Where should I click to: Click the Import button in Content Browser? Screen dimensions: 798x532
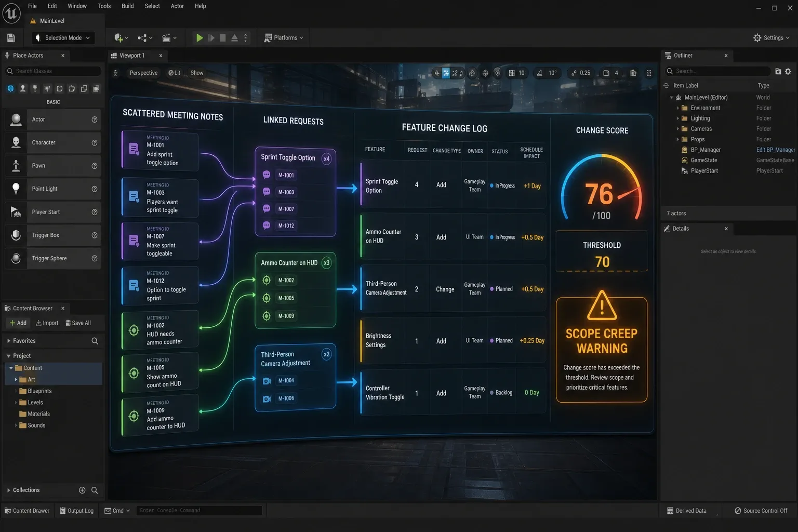pos(47,323)
